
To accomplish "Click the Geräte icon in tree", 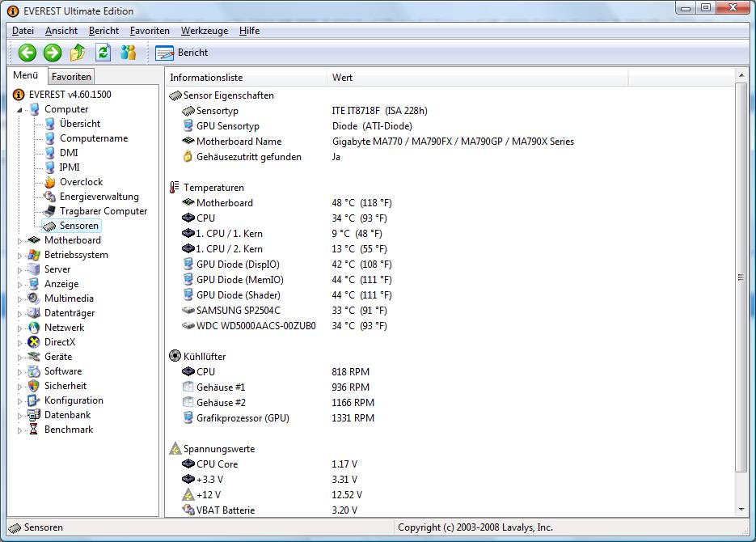I will tap(34, 357).
